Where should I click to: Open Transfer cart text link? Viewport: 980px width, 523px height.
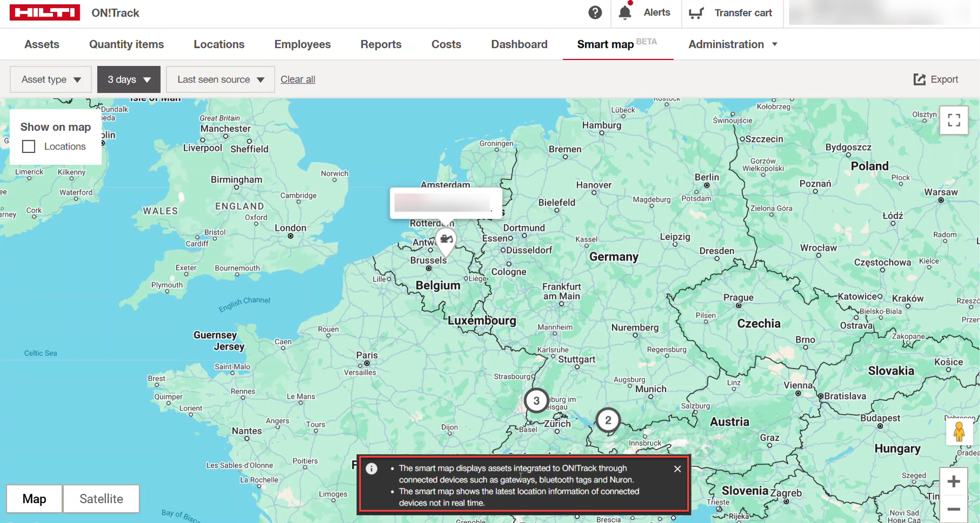point(743,13)
